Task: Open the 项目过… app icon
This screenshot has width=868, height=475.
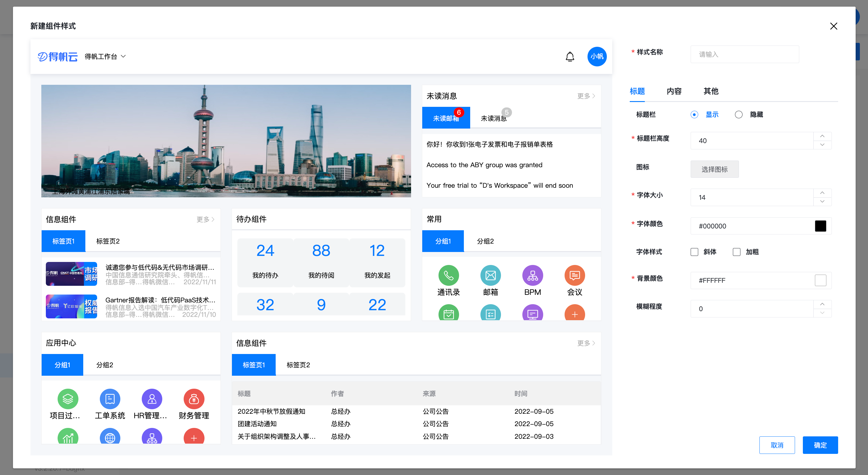Action: coord(68,399)
